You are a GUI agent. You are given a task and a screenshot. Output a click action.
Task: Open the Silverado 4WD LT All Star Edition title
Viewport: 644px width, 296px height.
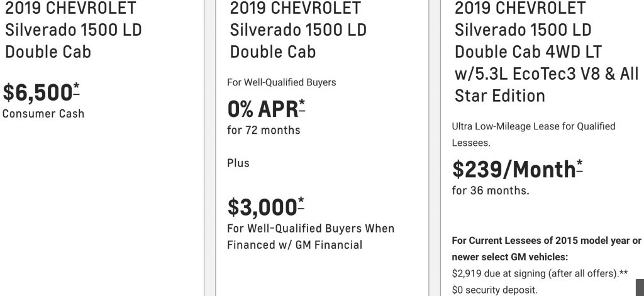click(x=547, y=52)
